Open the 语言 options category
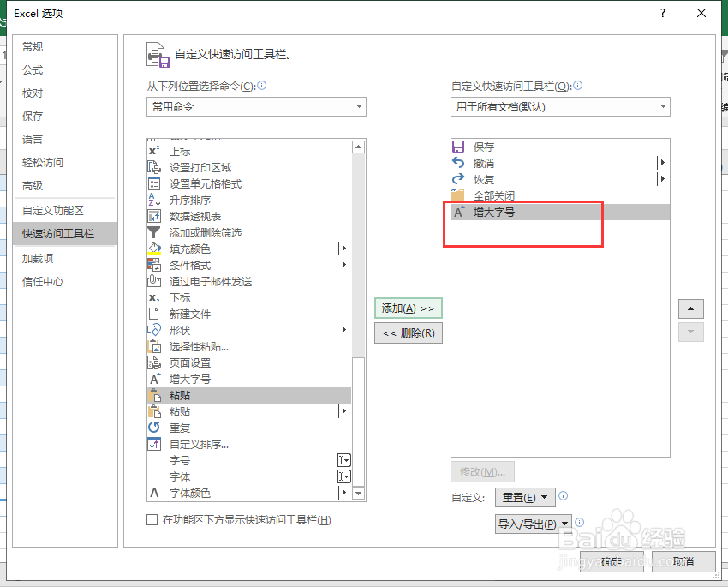Screen dimensions: 728x587 pos(65,140)
